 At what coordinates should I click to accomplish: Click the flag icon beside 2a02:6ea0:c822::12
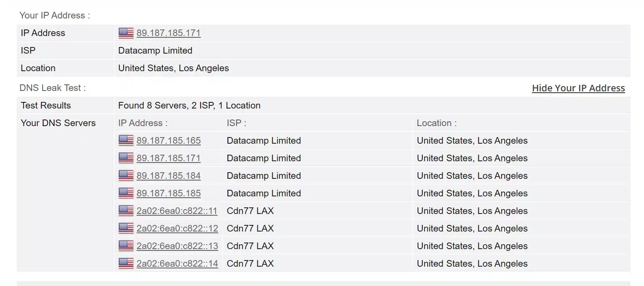(x=126, y=228)
